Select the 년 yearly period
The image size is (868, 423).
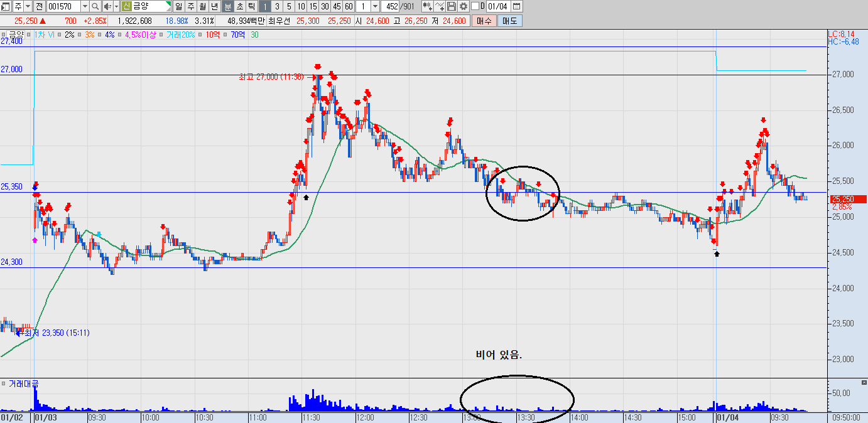214,6
